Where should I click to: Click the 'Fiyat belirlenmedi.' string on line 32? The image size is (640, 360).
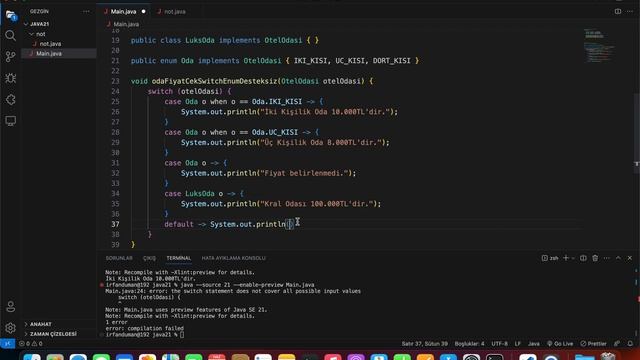305,173
